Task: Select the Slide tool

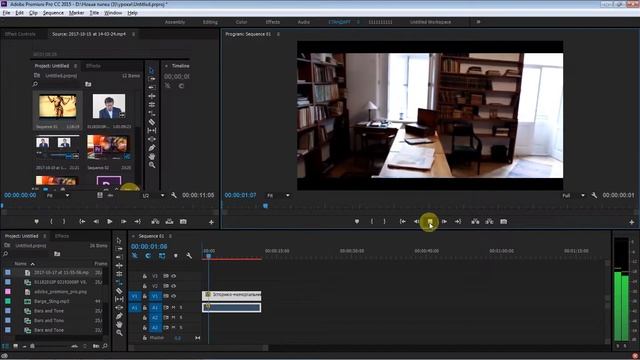Action: (x=119, y=307)
